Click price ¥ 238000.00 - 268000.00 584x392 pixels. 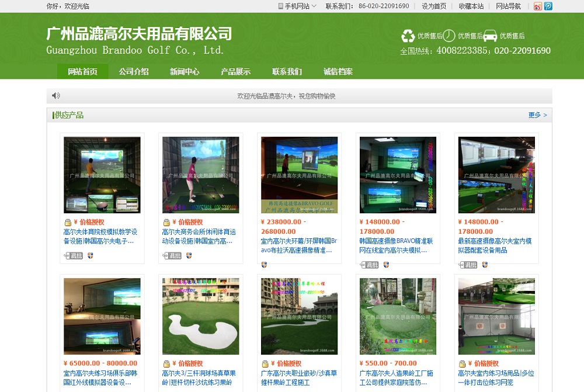284,227
